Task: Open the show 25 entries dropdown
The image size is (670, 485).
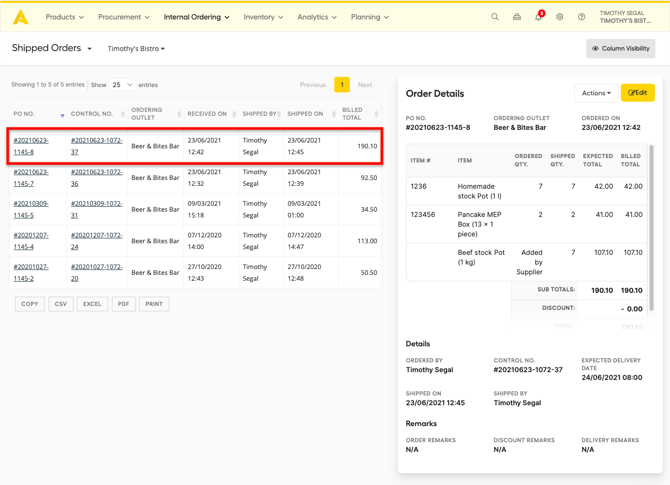Action: point(122,85)
